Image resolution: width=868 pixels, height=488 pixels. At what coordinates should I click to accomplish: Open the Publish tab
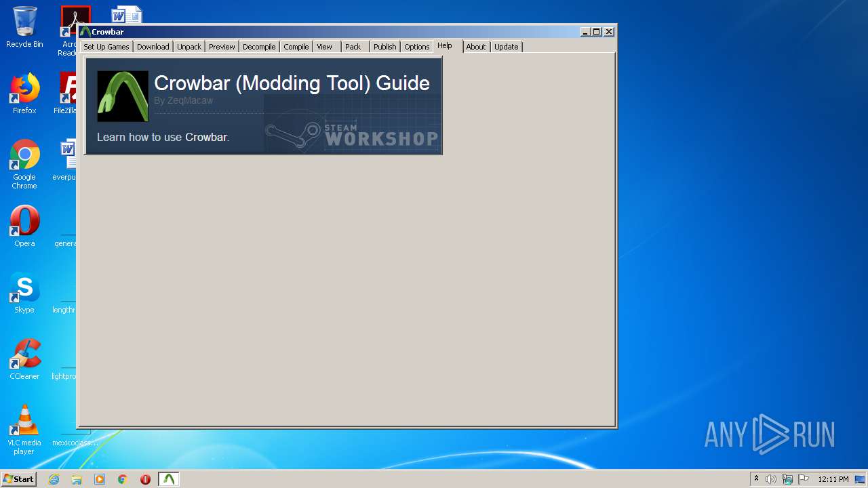coord(384,47)
